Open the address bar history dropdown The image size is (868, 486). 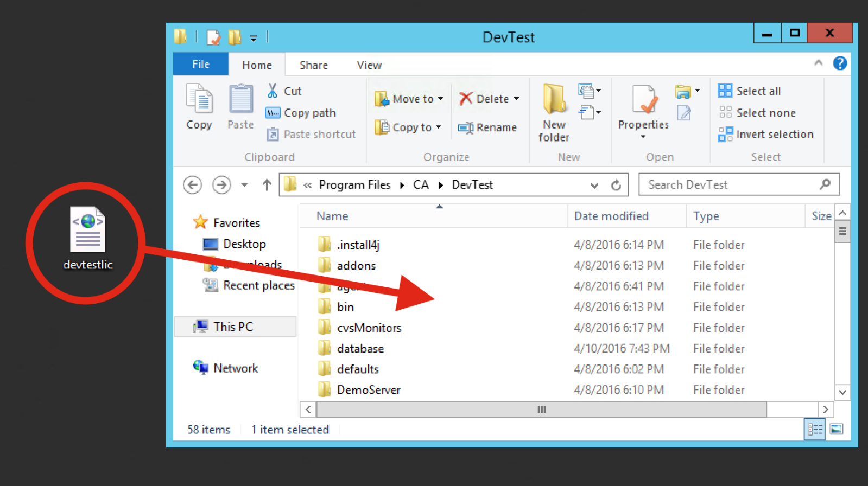[x=594, y=185]
